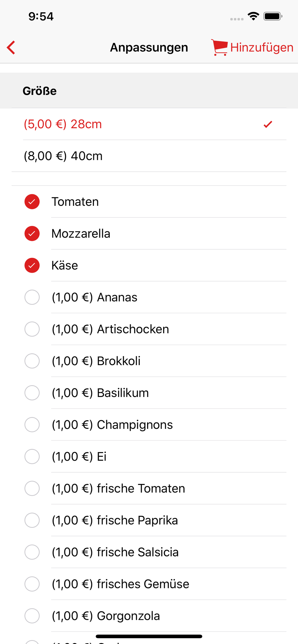Screen dimensions: 298x644
Task: Check the frische Paprika circle
Action: coord(32,520)
